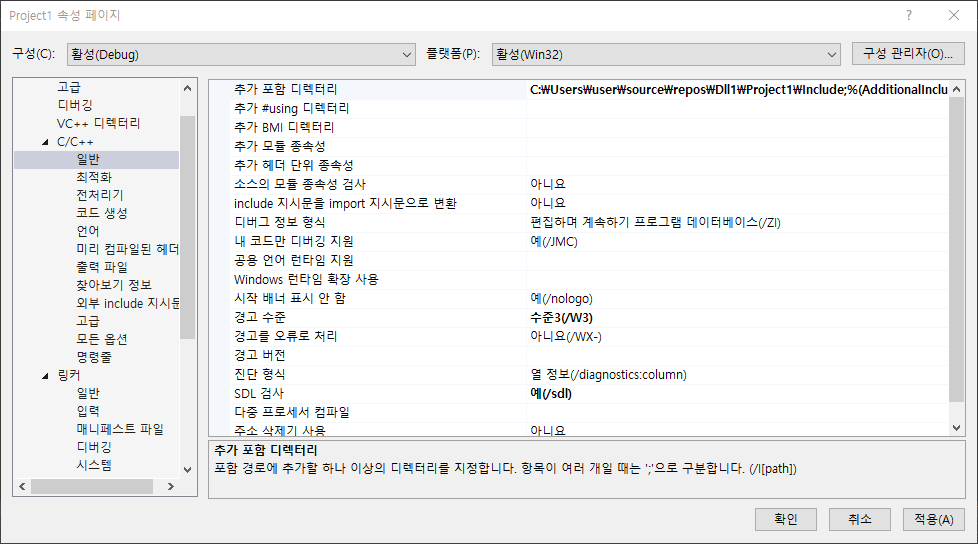Select 고급 at top of tree
This screenshot has height=544, width=978.
[x=69, y=87]
